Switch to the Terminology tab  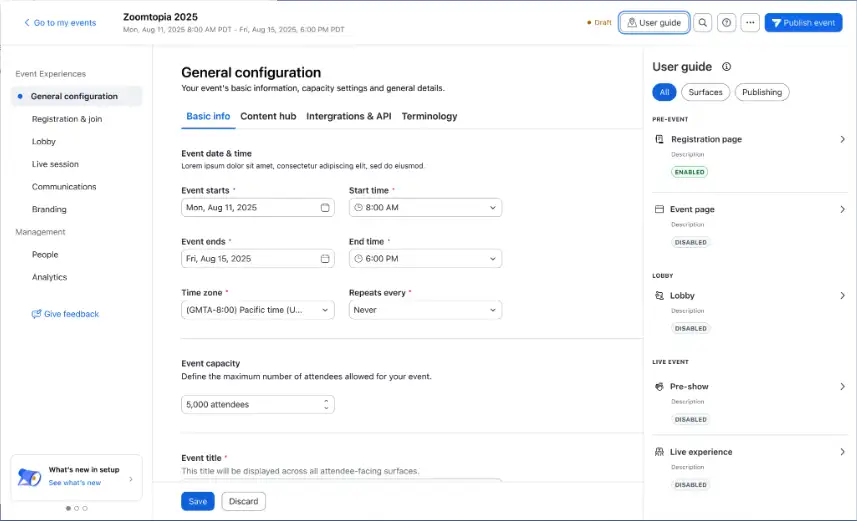pyautogui.click(x=430, y=116)
